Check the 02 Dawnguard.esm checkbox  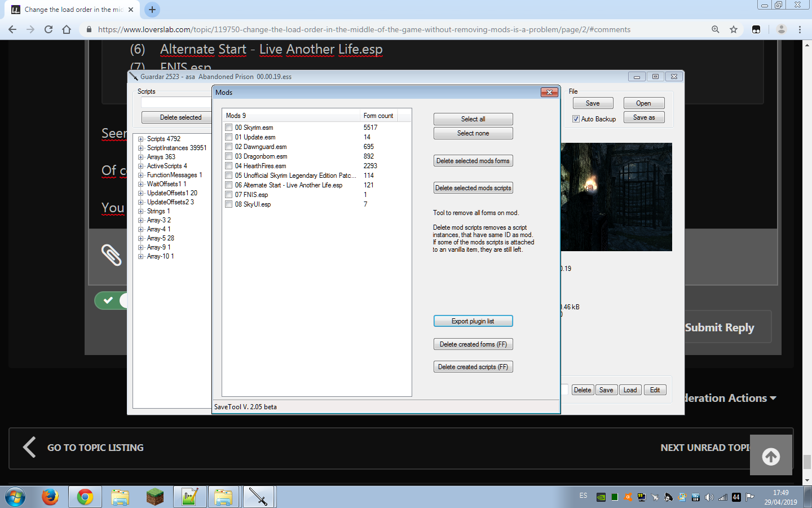coord(229,147)
